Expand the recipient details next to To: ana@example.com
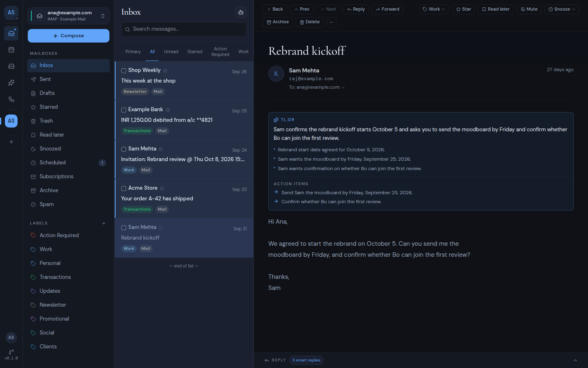This screenshot has width=588, height=368. click(343, 88)
